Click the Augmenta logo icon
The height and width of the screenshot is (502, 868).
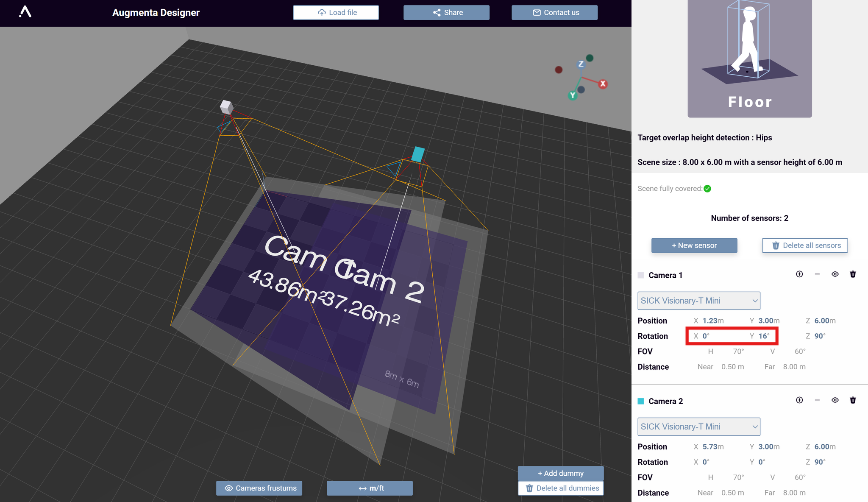coord(25,12)
